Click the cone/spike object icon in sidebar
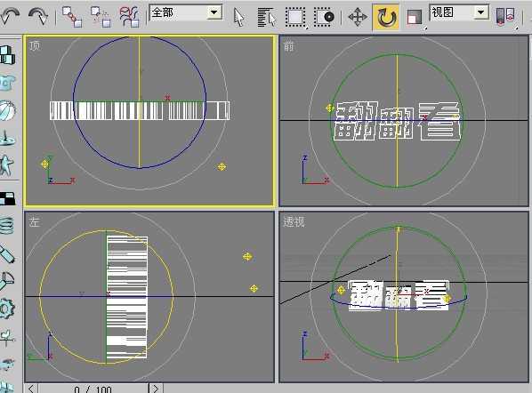 click(x=7, y=138)
